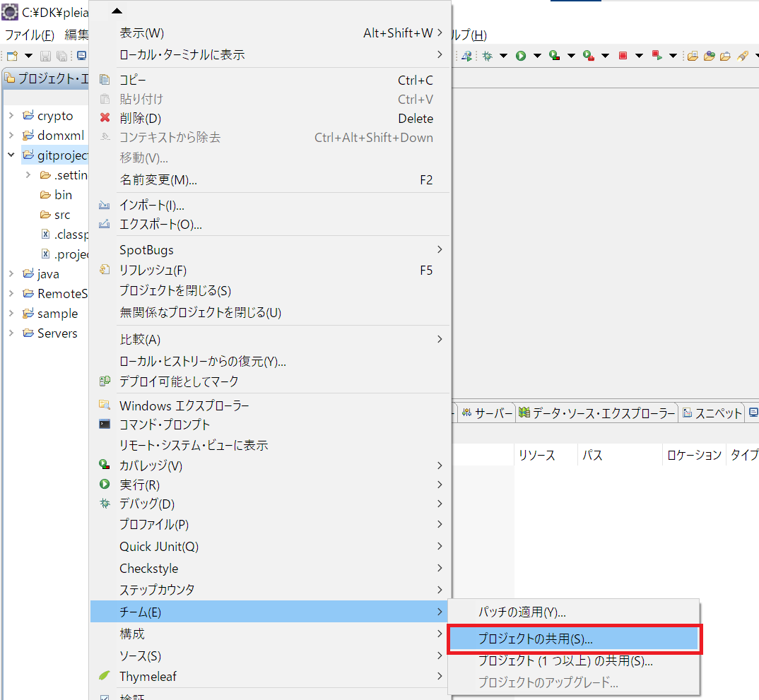Open the Quick JUnit(Q) submenu
The height and width of the screenshot is (700, 759).
271,546
